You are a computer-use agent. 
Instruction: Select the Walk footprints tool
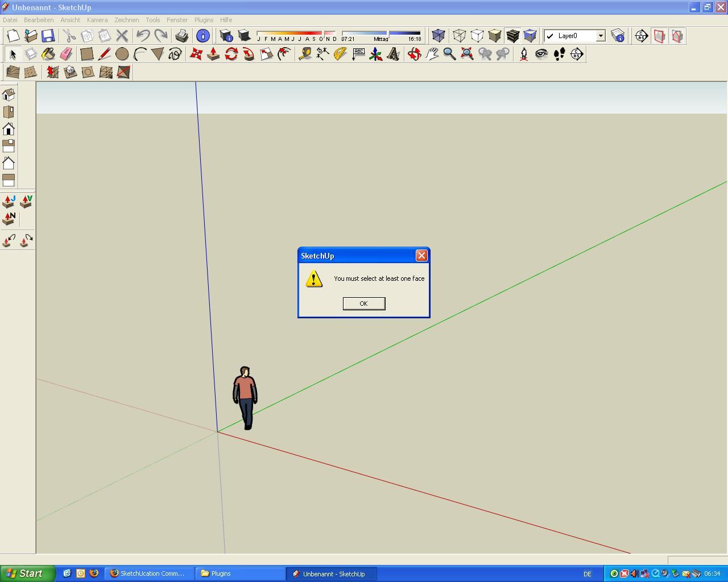click(x=559, y=54)
